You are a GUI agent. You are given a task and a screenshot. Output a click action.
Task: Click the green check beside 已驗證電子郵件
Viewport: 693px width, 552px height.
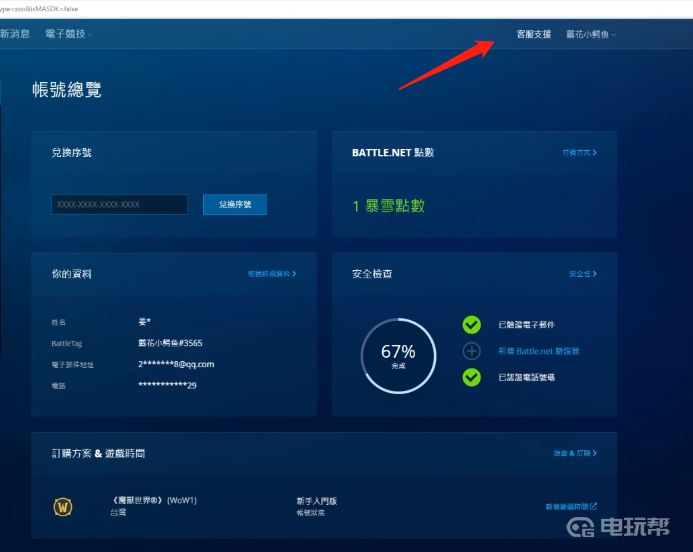[x=472, y=325]
